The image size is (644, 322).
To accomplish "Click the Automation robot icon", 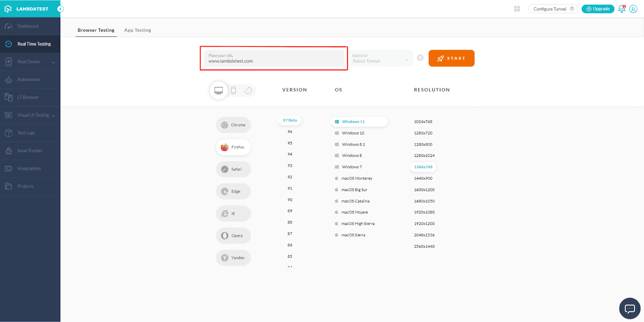I will click(8, 80).
